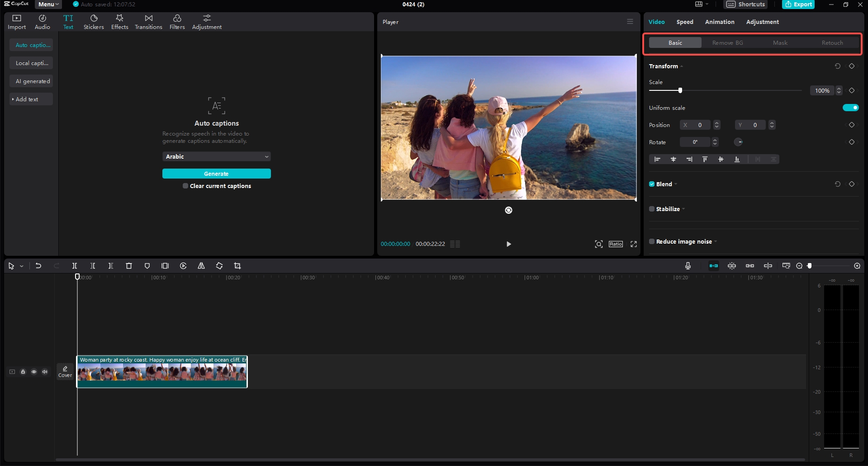Click the delete icon in the timeline toolbar
This screenshot has height=466, width=868.
128,266
